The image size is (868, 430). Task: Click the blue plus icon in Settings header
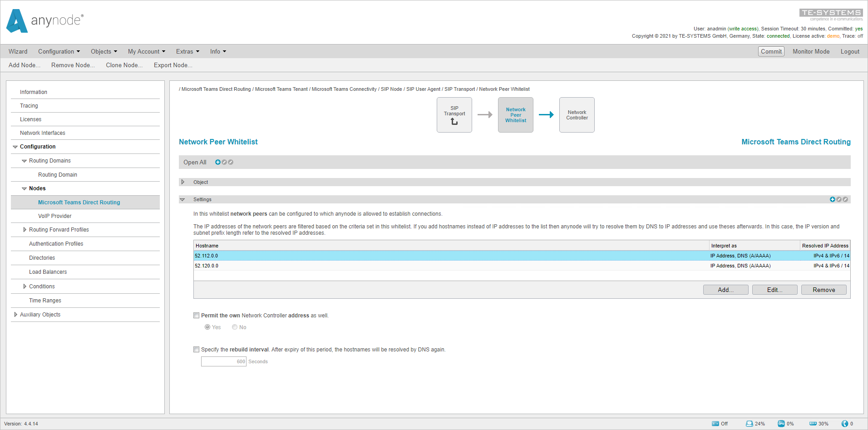[833, 199]
